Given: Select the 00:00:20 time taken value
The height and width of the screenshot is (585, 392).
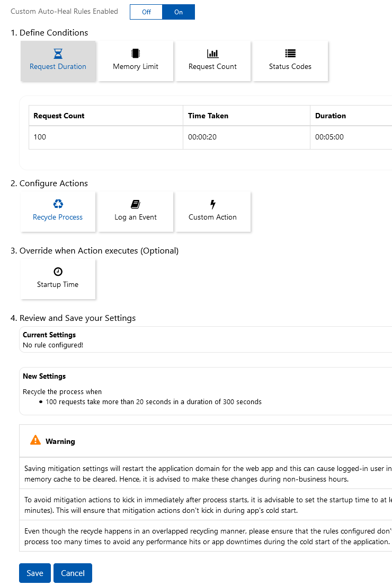Looking at the screenshot, I should pos(202,137).
